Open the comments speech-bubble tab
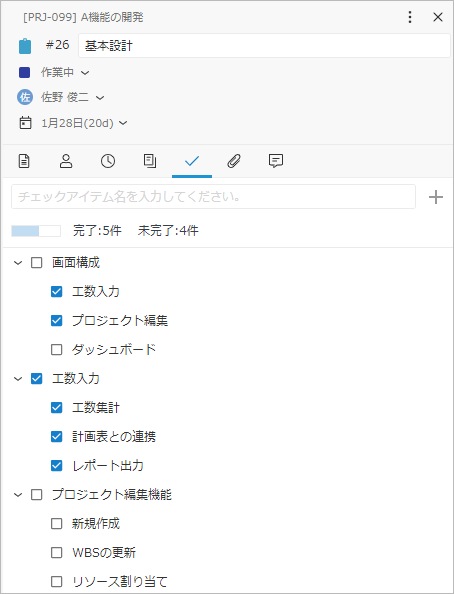Image resolution: width=454 pixels, height=594 pixels. tap(276, 161)
